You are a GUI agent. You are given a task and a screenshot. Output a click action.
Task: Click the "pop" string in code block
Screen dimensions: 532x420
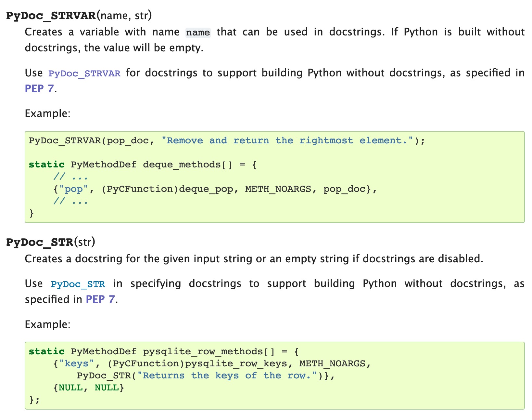[x=74, y=189]
